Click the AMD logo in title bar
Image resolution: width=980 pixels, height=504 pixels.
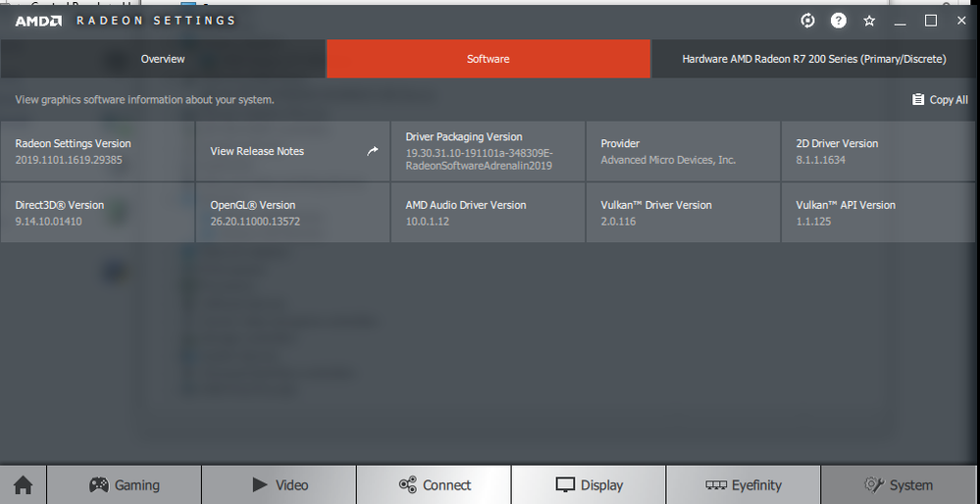tap(38, 21)
